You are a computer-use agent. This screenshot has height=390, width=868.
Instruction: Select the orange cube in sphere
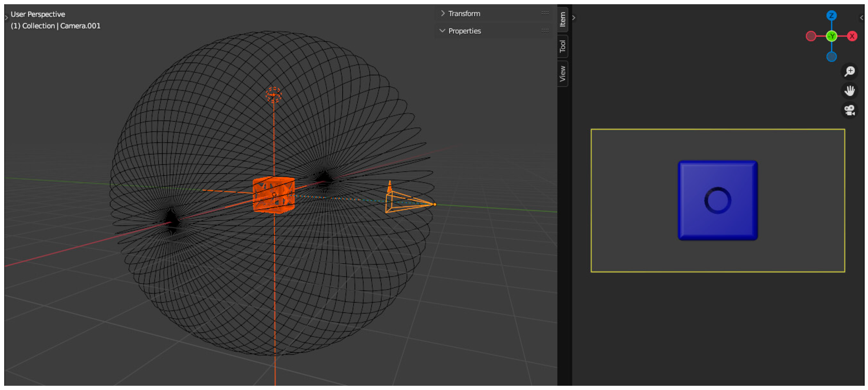pyautogui.click(x=274, y=195)
